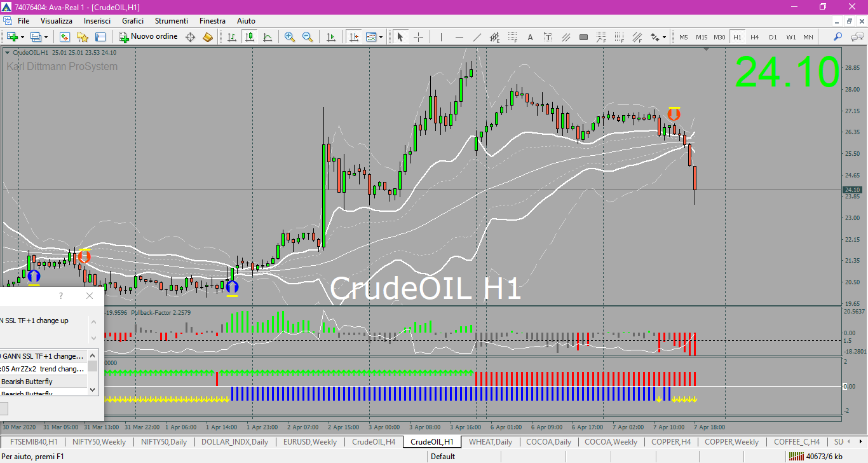Switch to MN timeframe

(x=808, y=37)
